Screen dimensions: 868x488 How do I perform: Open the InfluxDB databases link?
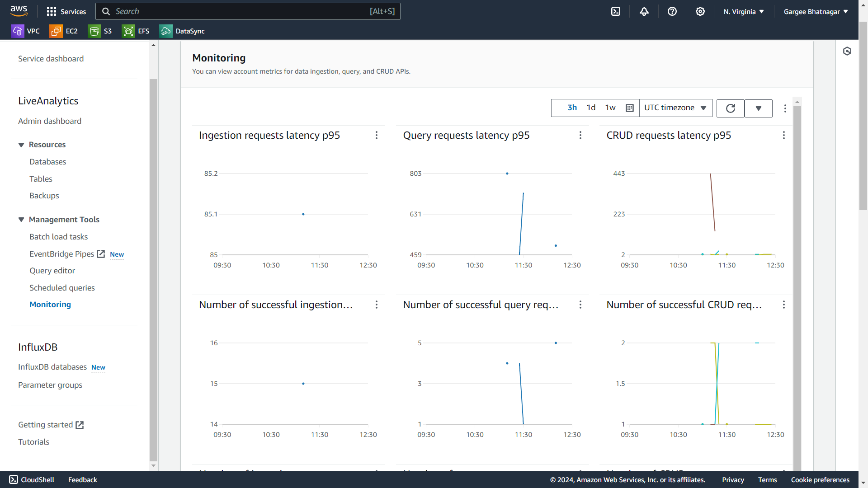click(x=52, y=367)
